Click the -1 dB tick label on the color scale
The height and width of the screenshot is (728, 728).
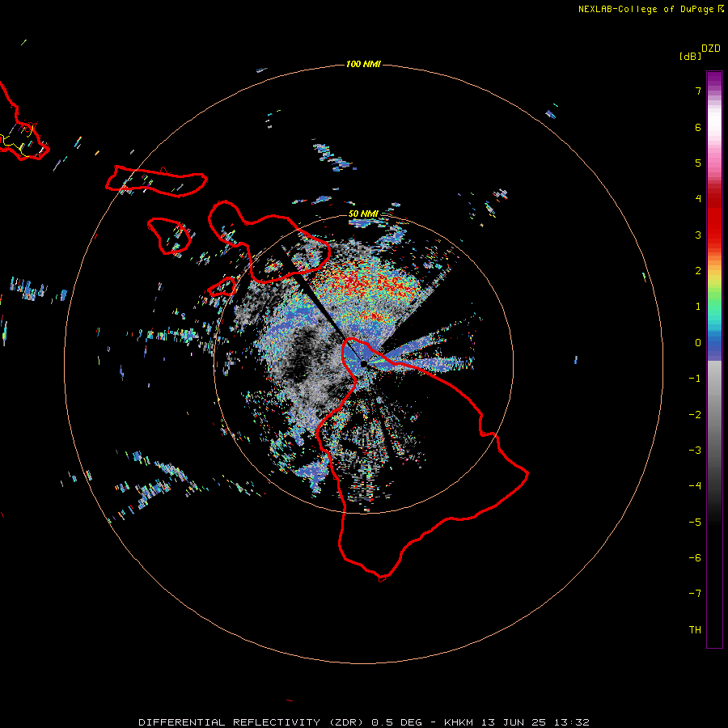tap(695, 379)
